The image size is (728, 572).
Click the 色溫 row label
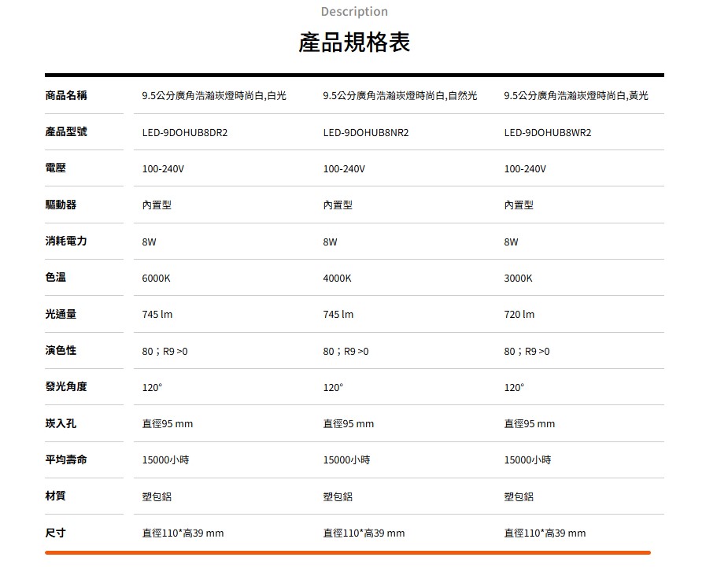(x=56, y=277)
